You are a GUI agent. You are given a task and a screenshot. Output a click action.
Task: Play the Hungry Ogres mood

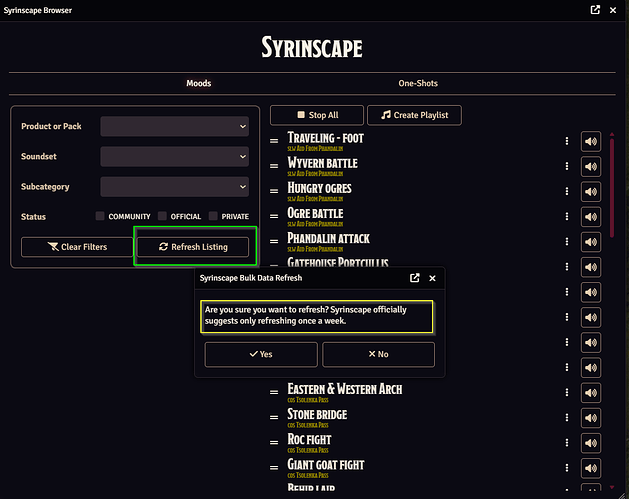pos(591,192)
